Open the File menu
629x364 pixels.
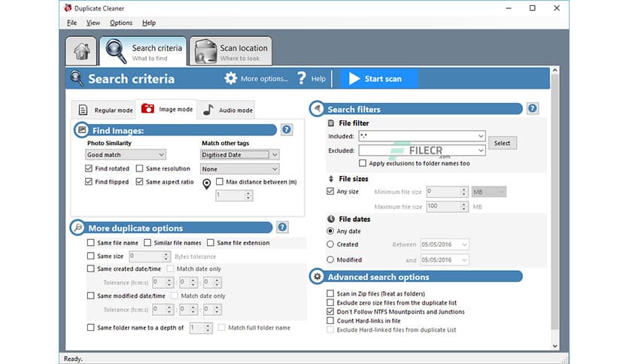[71, 23]
